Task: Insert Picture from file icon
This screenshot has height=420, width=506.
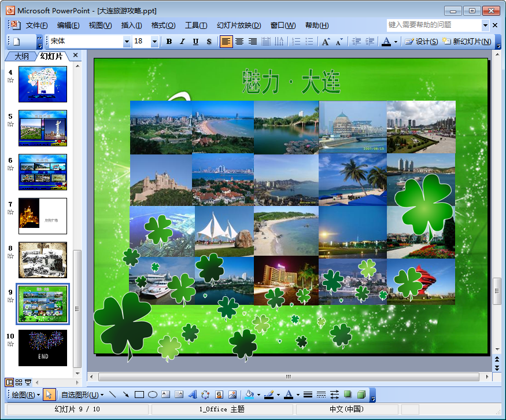Action: (x=232, y=395)
